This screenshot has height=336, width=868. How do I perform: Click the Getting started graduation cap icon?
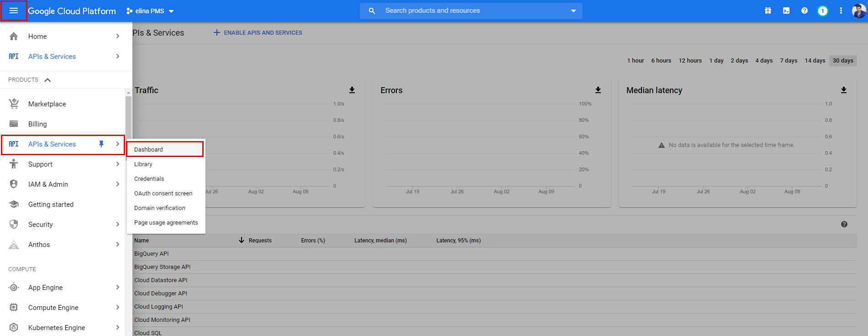(14, 204)
